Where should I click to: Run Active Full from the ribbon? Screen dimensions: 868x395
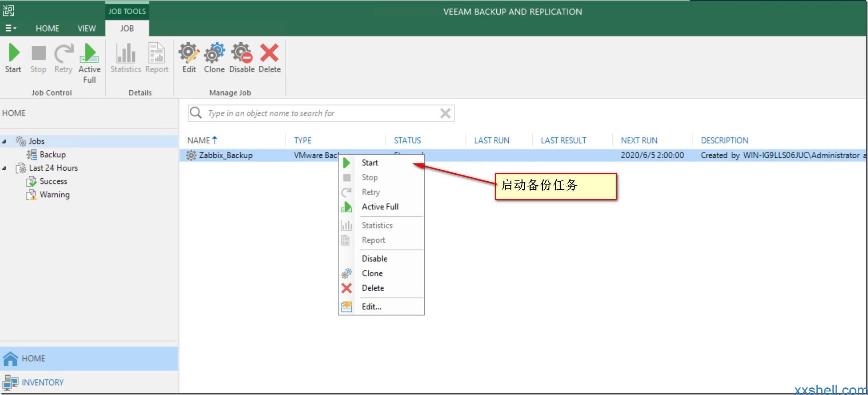tap(89, 63)
